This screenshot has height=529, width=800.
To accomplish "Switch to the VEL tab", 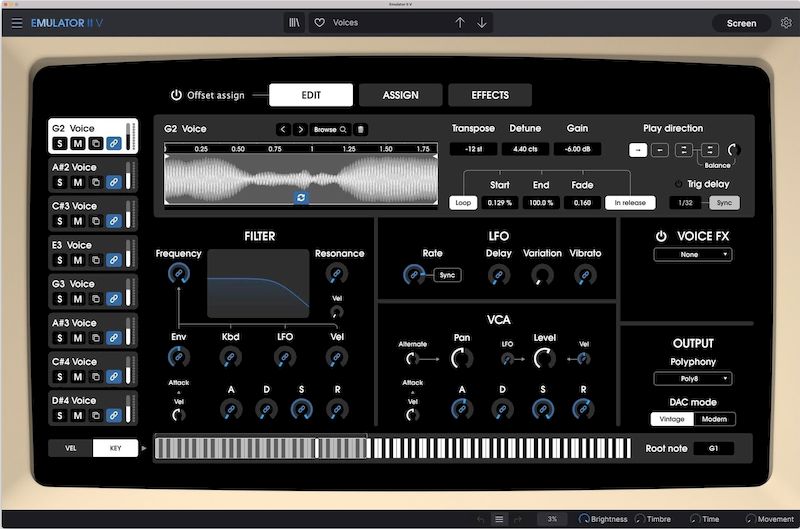I will (x=70, y=448).
